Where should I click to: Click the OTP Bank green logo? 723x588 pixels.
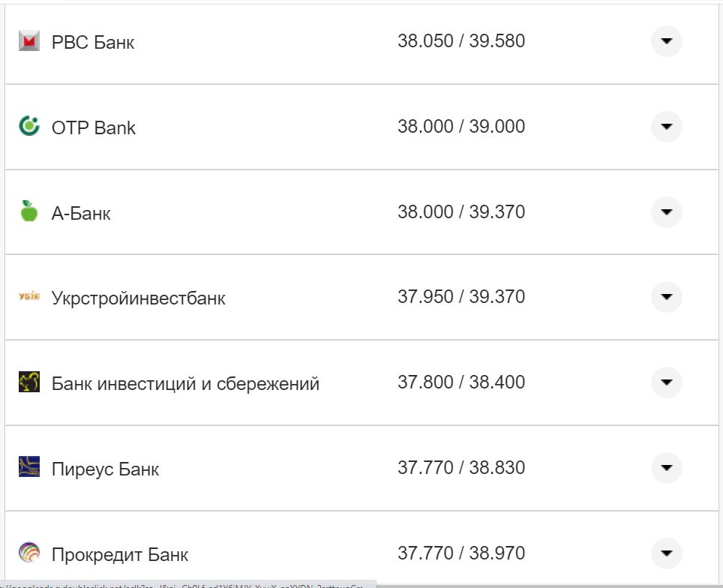click(x=28, y=126)
